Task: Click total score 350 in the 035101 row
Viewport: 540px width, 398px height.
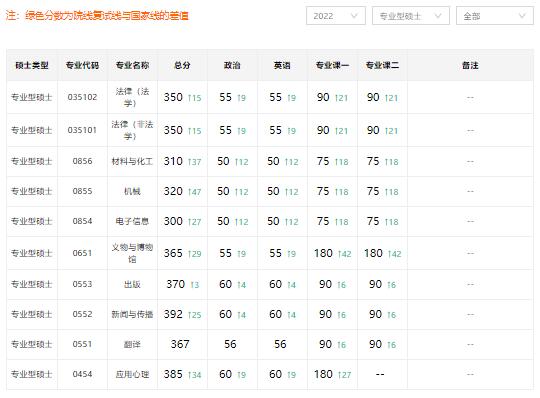Action: (x=173, y=130)
